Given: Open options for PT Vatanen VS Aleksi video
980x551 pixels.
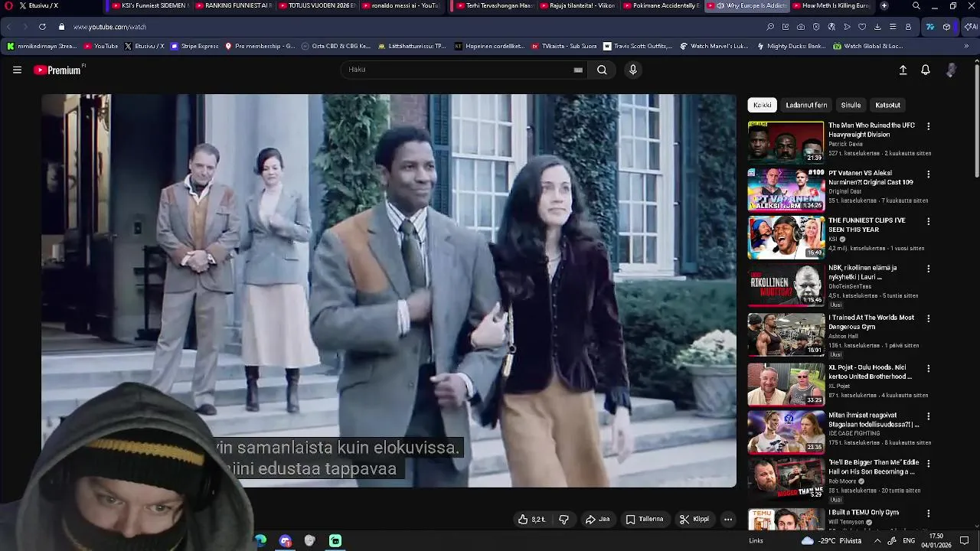Looking at the screenshot, I should coord(928,174).
